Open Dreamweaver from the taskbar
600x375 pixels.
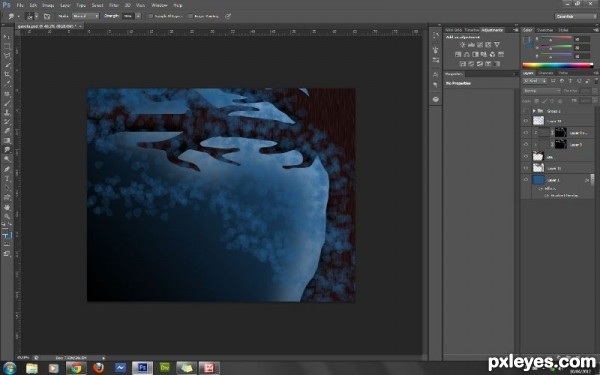165,368
